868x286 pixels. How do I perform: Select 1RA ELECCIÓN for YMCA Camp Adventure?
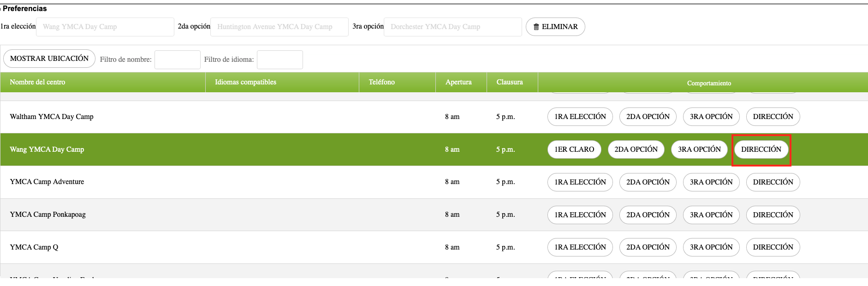[580, 182]
